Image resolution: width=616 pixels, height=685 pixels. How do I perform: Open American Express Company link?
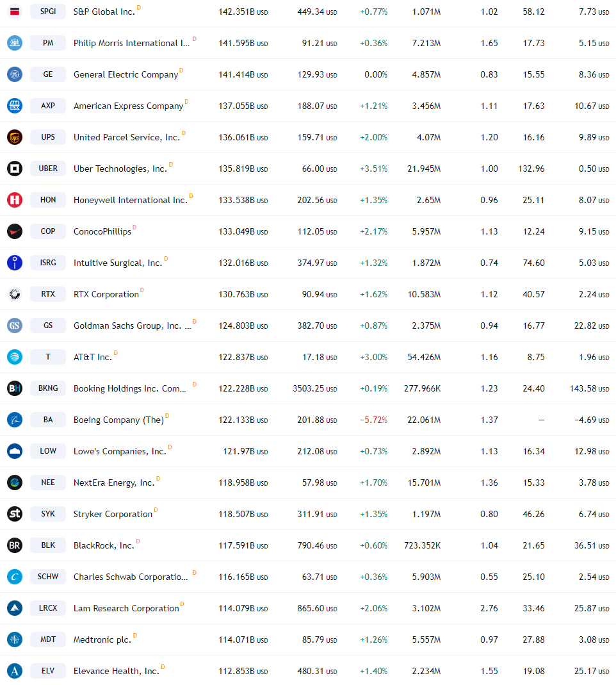128,106
